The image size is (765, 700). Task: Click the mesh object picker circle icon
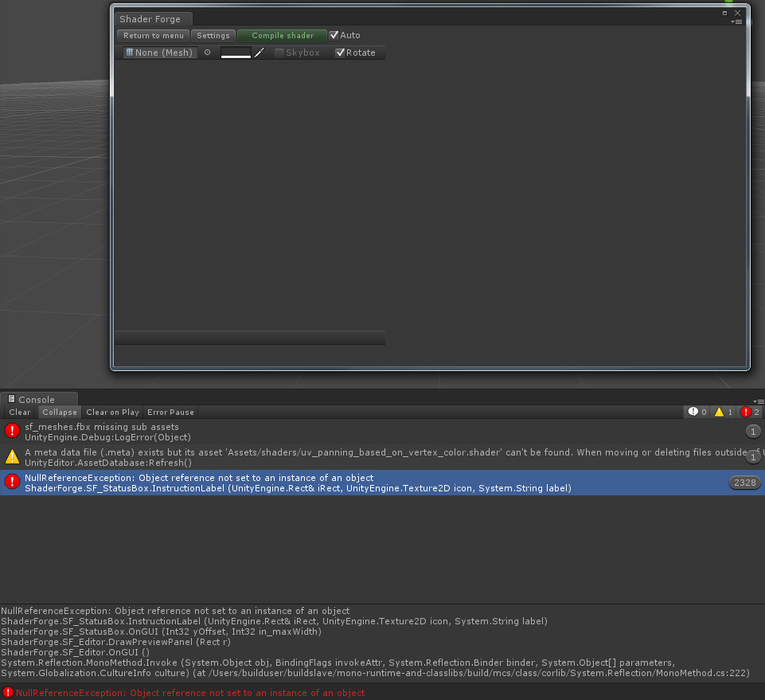coord(206,52)
